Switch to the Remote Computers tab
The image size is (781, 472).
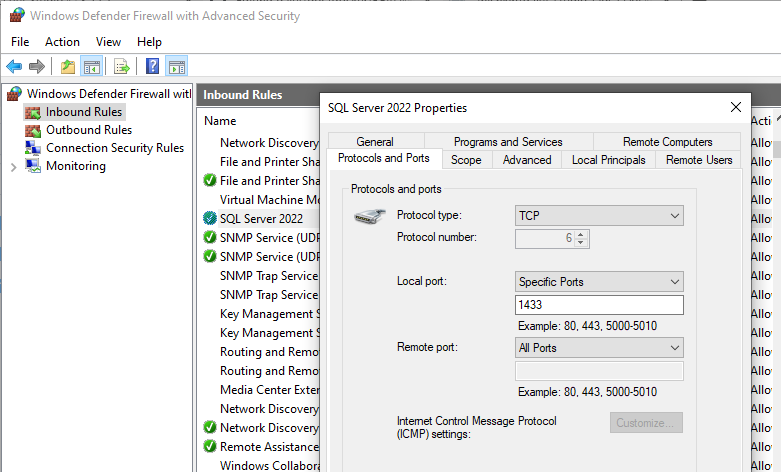pyautogui.click(x=667, y=142)
